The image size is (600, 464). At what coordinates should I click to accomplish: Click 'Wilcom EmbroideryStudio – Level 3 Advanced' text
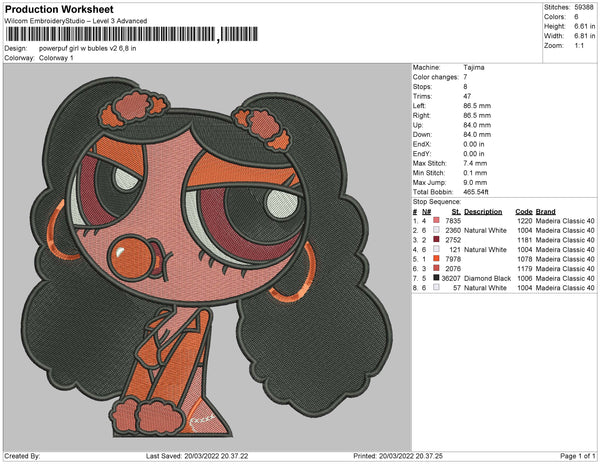[76, 21]
